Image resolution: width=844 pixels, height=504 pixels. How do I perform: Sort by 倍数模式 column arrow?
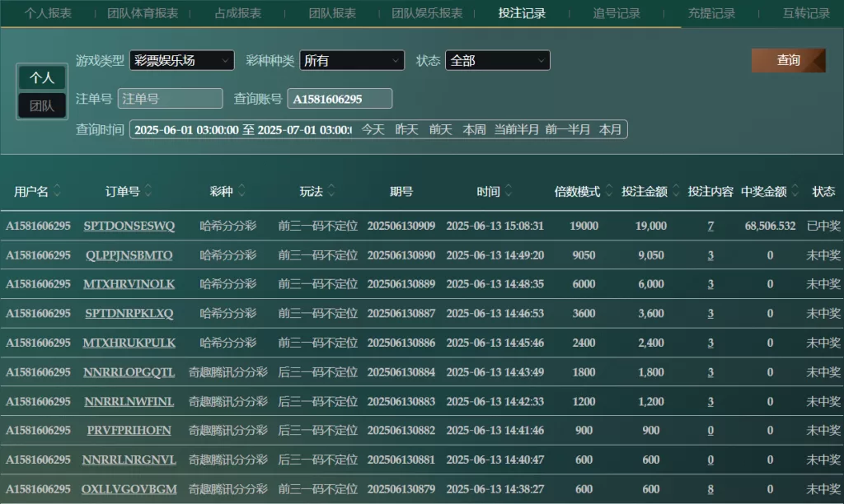[x=609, y=190]
